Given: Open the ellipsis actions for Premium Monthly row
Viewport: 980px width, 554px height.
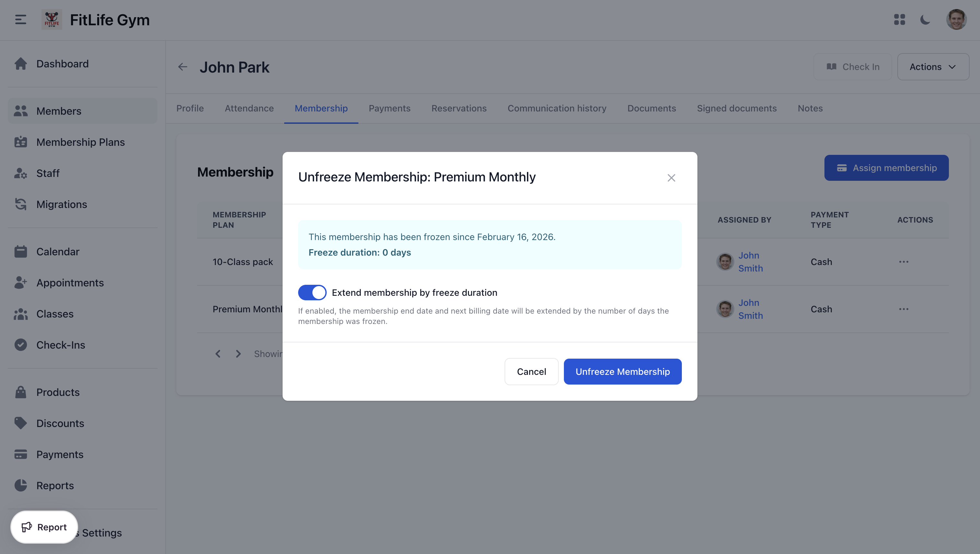Looking at the screenshot, I should pyautogui.click(x=904, y=309).
